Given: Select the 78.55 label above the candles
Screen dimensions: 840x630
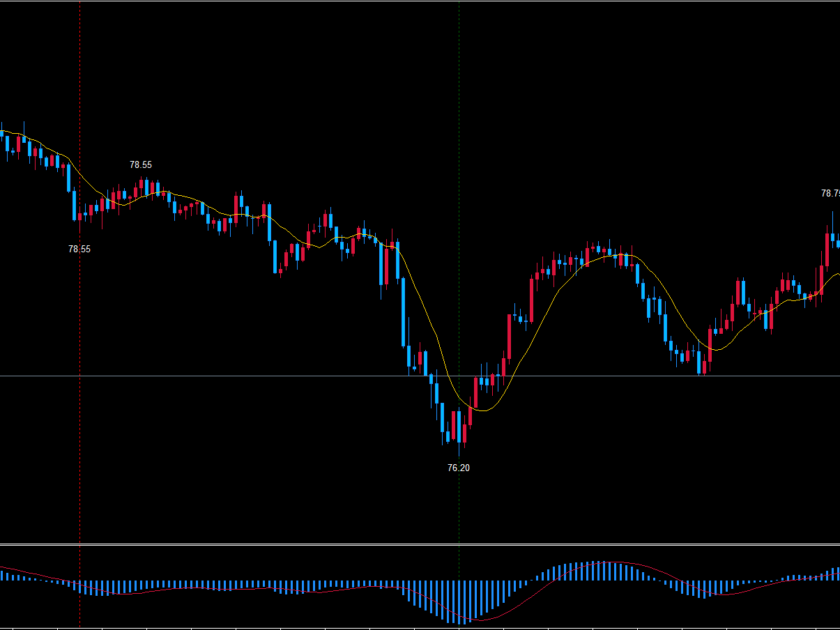Looking at the screenshot, I should (141, 165).
